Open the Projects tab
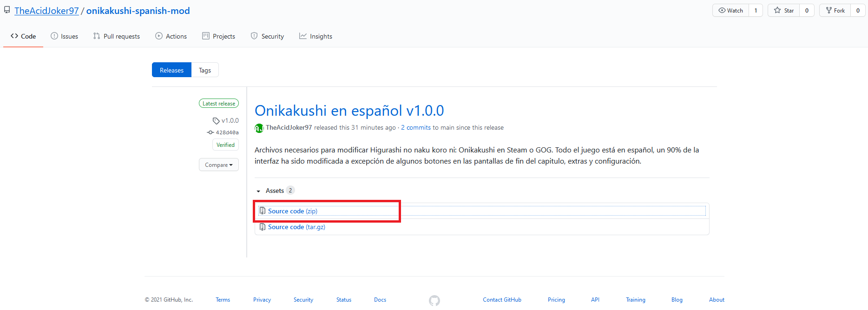 219,36
